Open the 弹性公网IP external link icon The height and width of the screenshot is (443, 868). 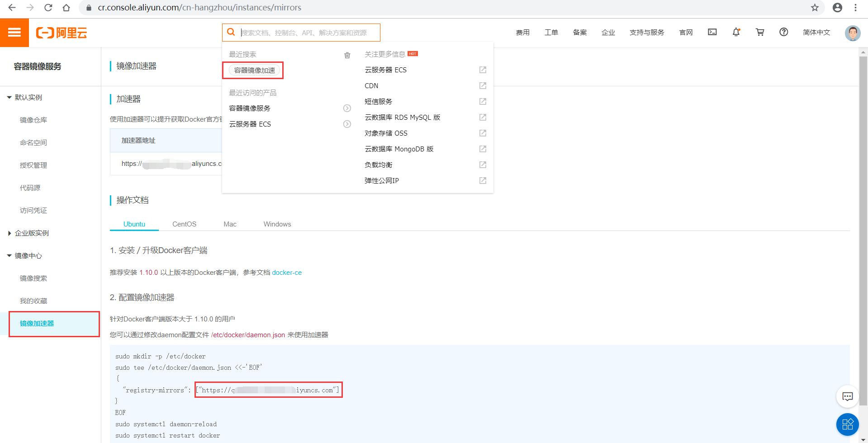pyautogui.click(x=483, y=180)
